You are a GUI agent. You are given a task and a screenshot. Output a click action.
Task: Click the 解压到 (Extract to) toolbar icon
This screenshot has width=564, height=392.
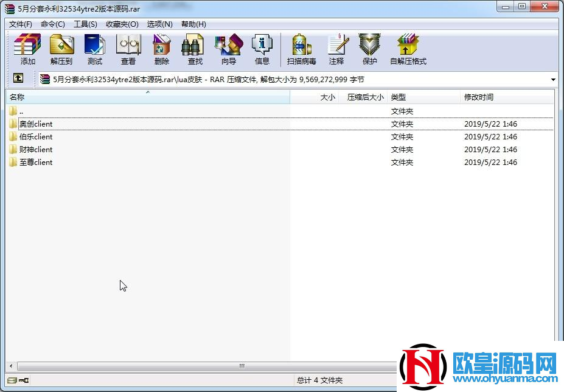pos(61,49)
